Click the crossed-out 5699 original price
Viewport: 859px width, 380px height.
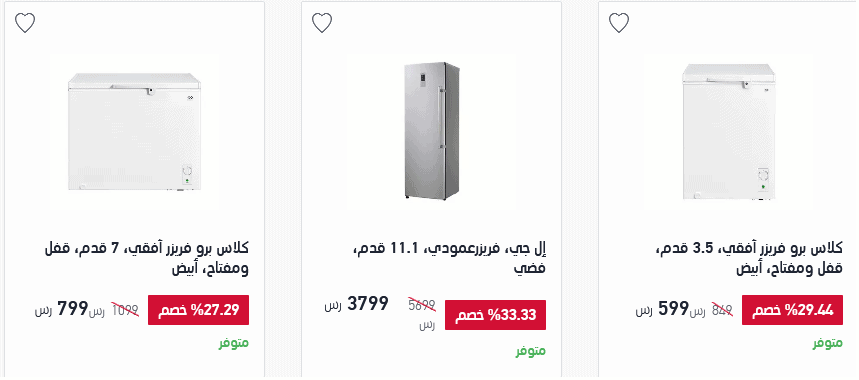point(422,305)
